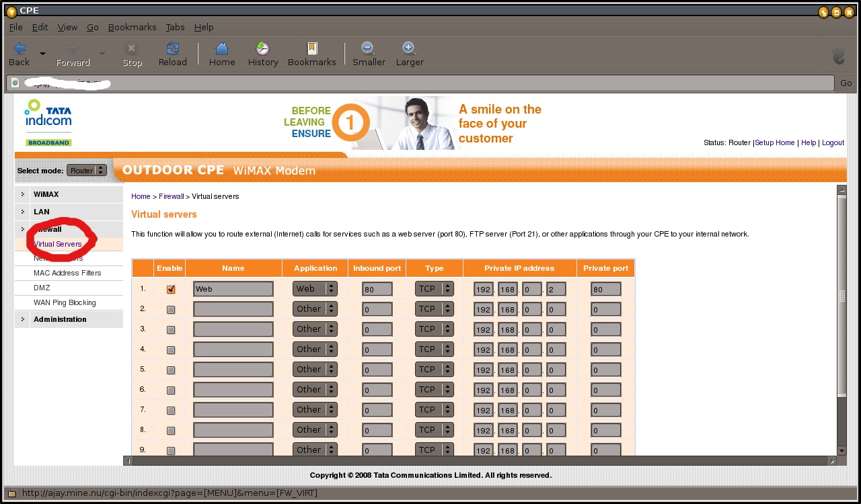Open the History clock icon
This screenshot has width=861, height=504.
263,48
